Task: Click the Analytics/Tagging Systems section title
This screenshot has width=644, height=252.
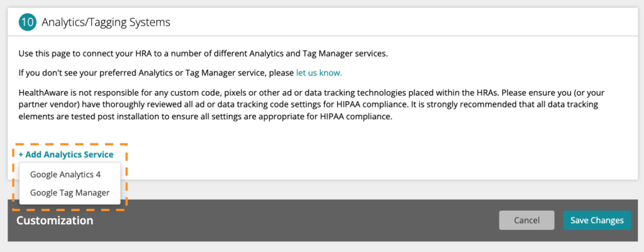Action: [106, 22]
